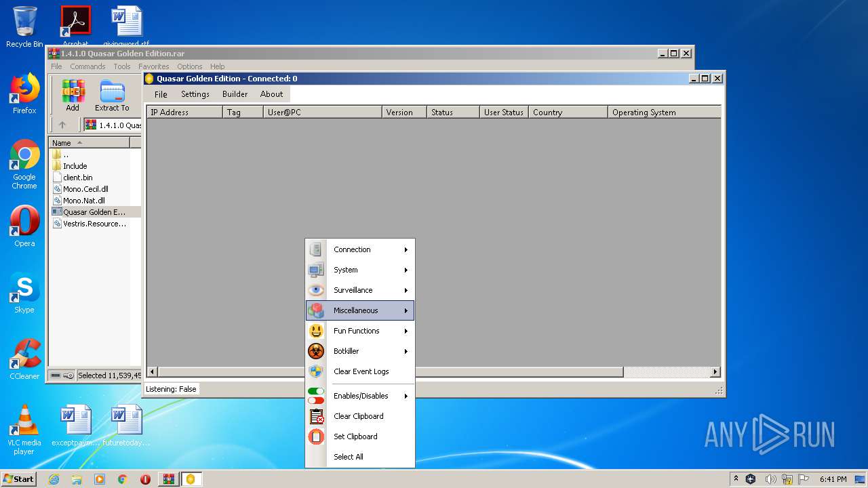
Task: Sort by Tag column header
Action: click(243, 113)
